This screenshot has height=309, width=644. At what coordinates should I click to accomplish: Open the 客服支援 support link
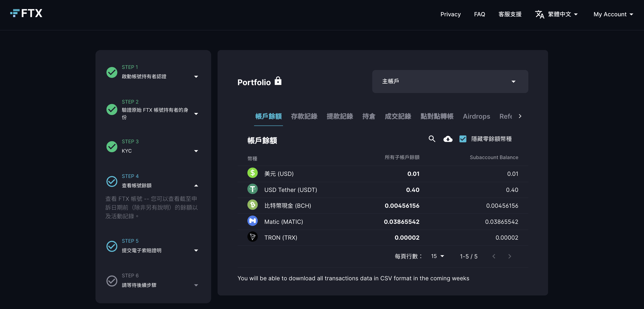(510, 14)
